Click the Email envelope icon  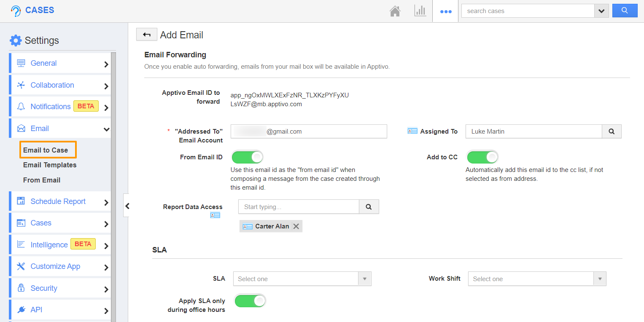click(21, 129)
